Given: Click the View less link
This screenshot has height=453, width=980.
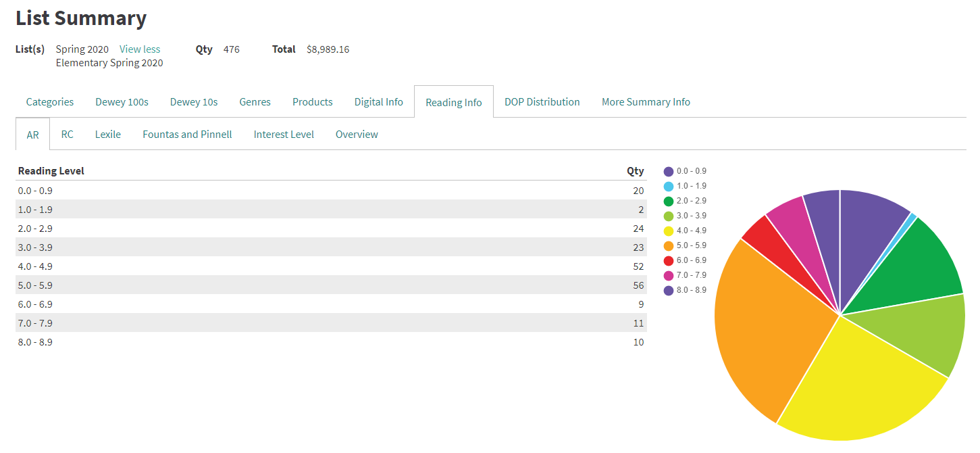Looking at the screenshot, I should (x=139, y=49).
